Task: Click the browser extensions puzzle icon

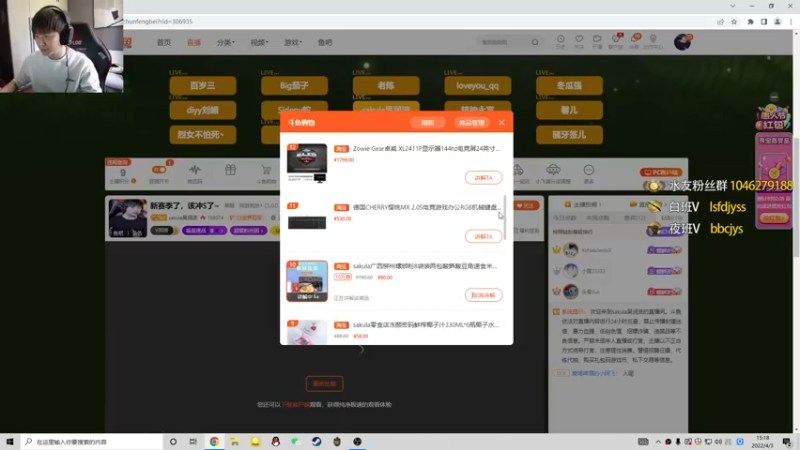Action: (x=751, y=22)
